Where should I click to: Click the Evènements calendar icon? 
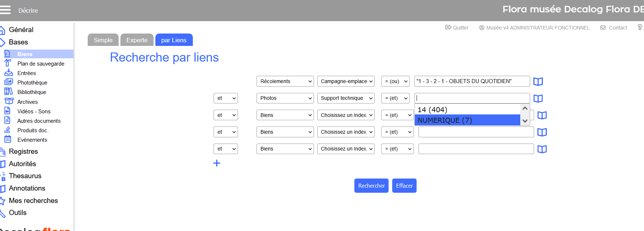tap(8, 139)
